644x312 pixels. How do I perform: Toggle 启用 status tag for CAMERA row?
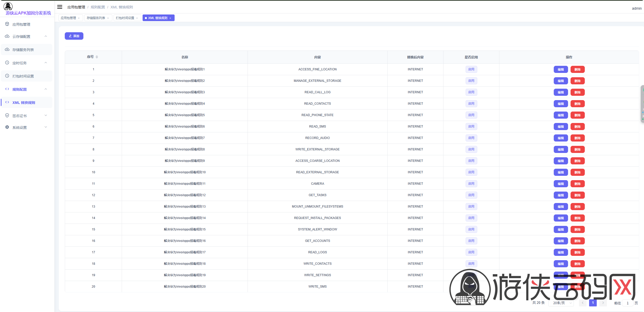(x=471, y=184)
